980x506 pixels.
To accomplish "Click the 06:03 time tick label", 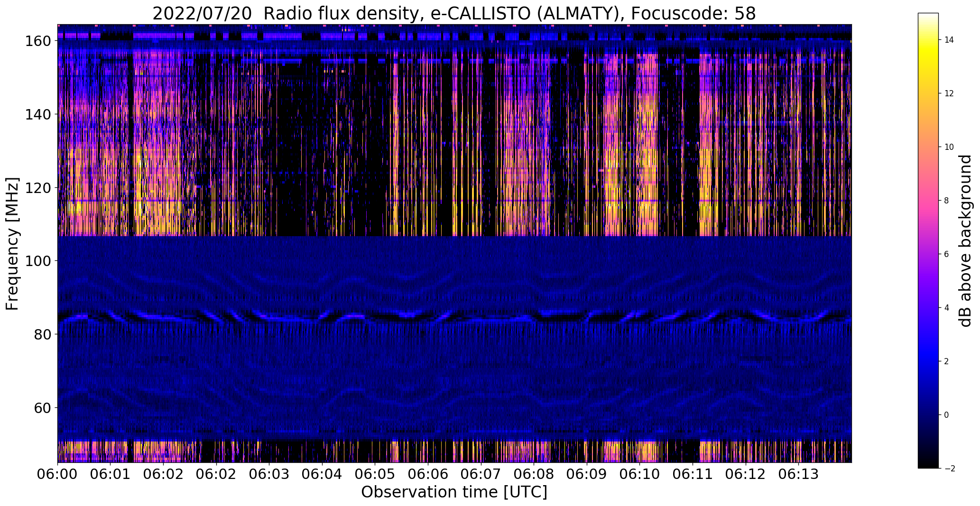I will (269, 474).
